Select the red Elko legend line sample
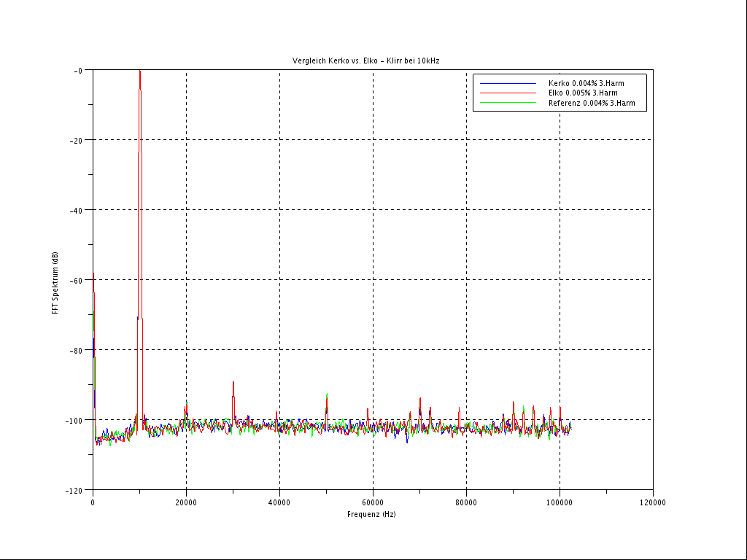The height and width of the screenshot is (560, 747). click(x=508, y=93)
